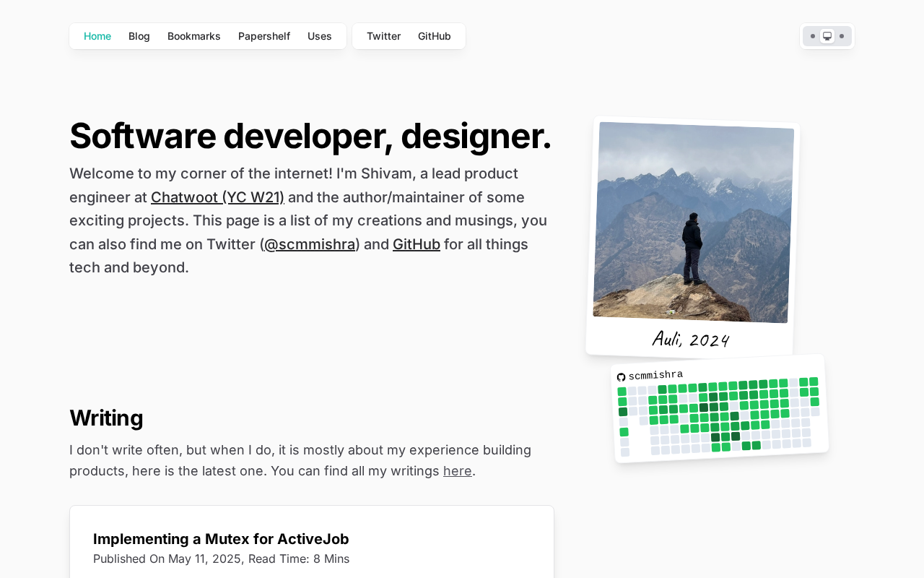The height and width of the screenshot is (578, 924).
Task: Click the Published On May 11, 2025 line
Action: (221, 558)
